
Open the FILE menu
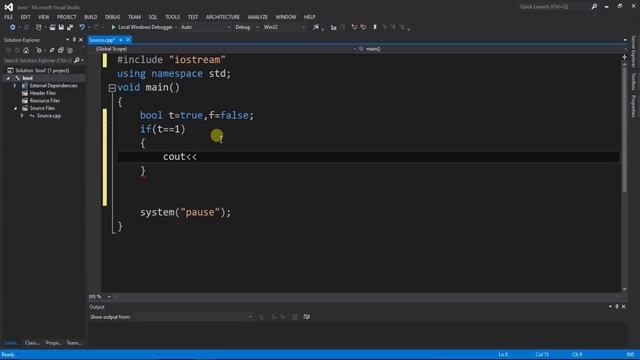[x=9, y=17]
